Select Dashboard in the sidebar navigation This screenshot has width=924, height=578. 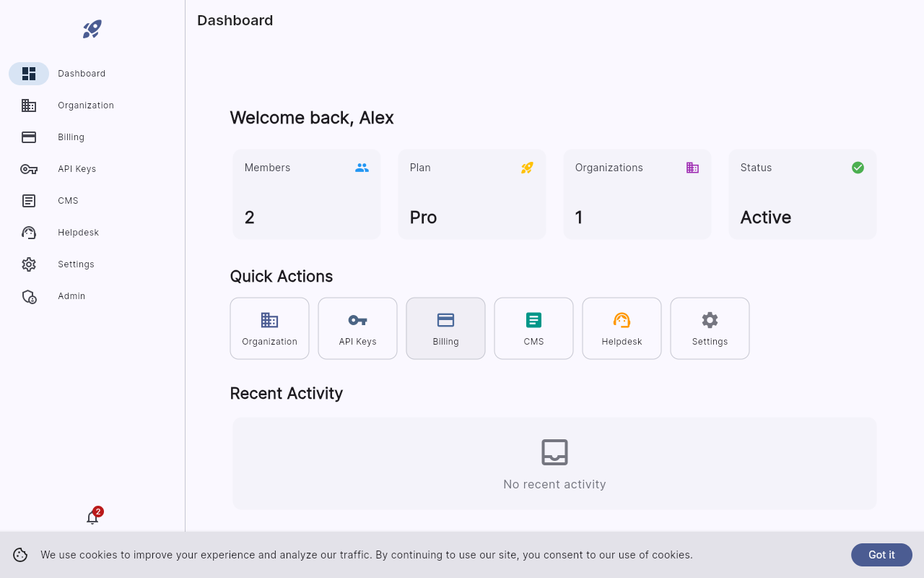pyautogui.click(x=82, y=73)
